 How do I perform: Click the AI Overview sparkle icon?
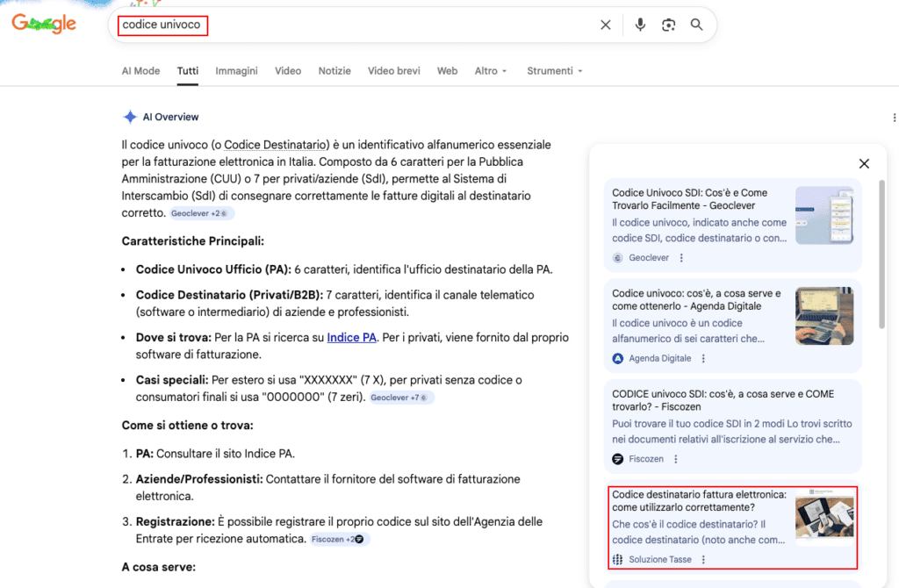(131, 116)
